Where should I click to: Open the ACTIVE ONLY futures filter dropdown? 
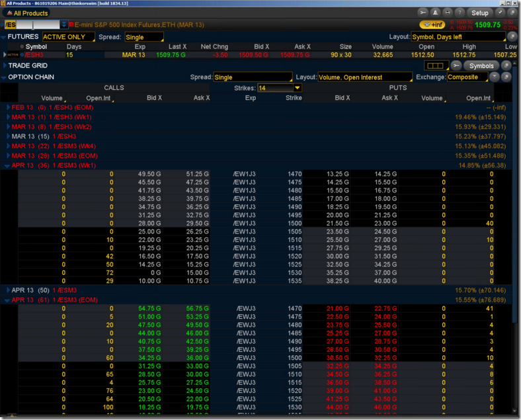point(68,37)
